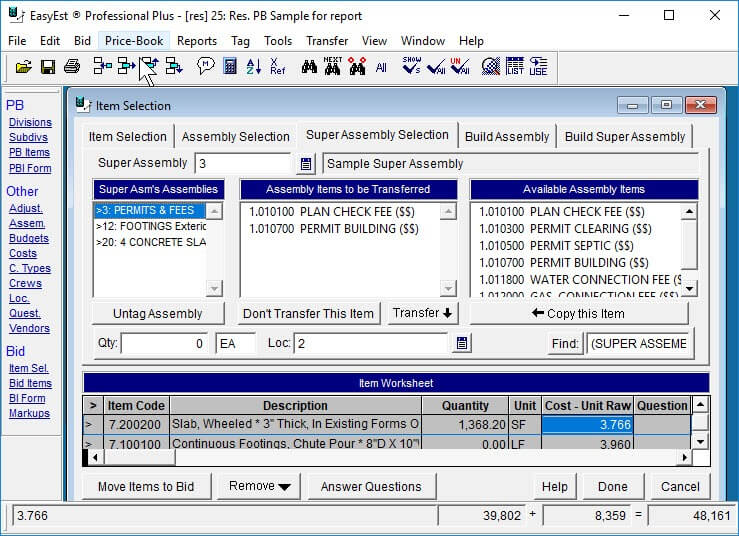The image size is (739, 536).
Task: Select PERMIT BUILDING in items to be transferred
Action: pos(334,229)
